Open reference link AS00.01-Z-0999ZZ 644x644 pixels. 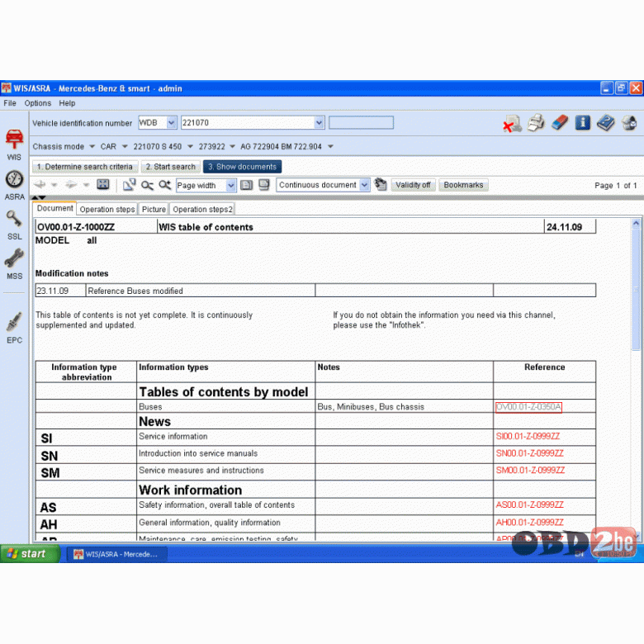(529, 504)
